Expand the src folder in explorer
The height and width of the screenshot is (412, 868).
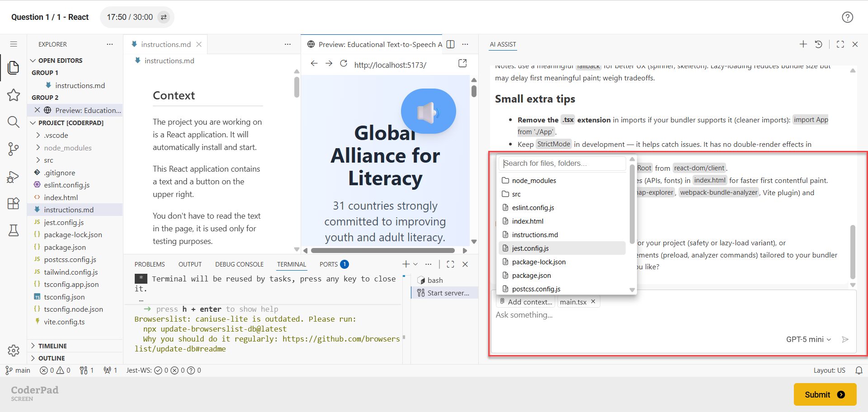pos(48,160)
